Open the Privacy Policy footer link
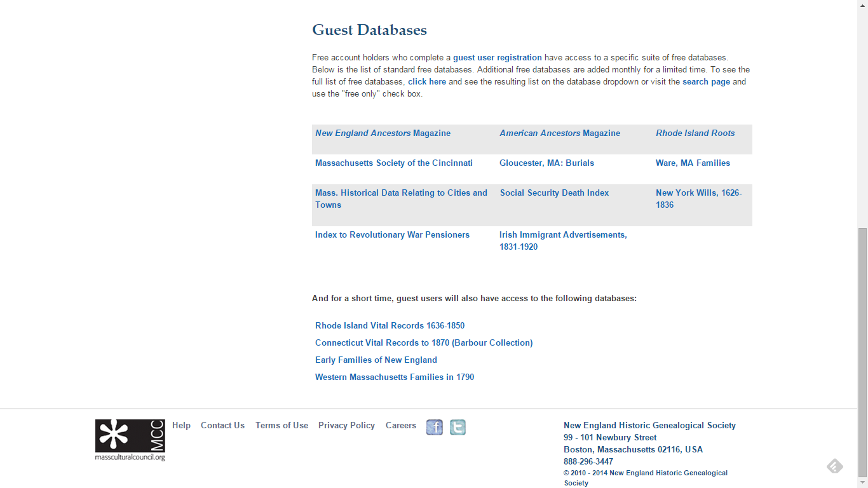868x488 pixels. (346, 425)
